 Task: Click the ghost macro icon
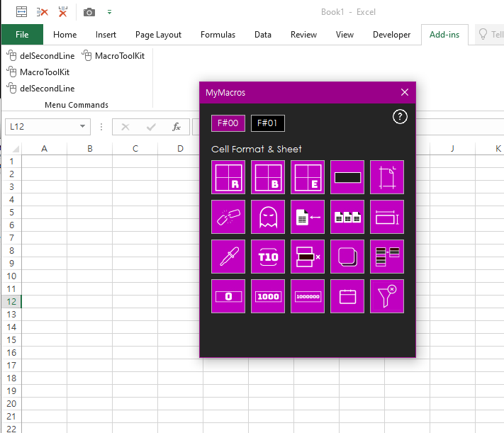(268, 217)
